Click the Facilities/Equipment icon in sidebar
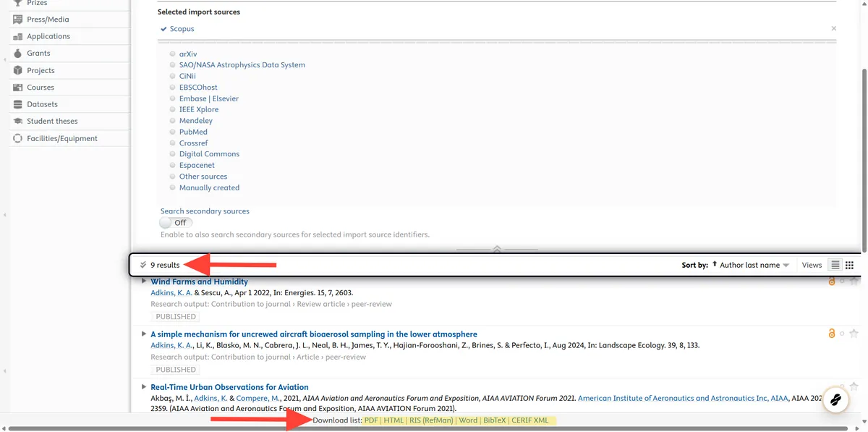The image size is (868, 432). 18,138
